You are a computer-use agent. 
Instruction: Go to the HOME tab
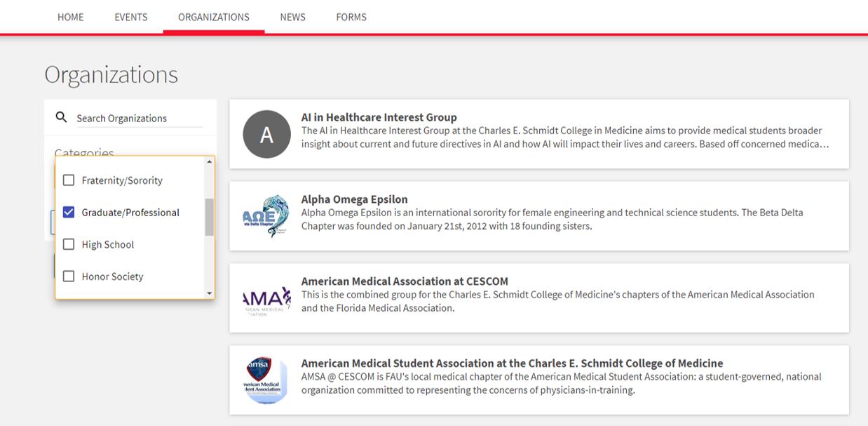click(70, 17)
